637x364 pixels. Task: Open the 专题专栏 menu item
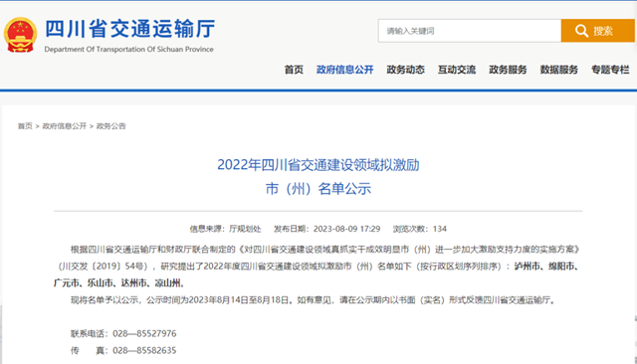point(610,70)
